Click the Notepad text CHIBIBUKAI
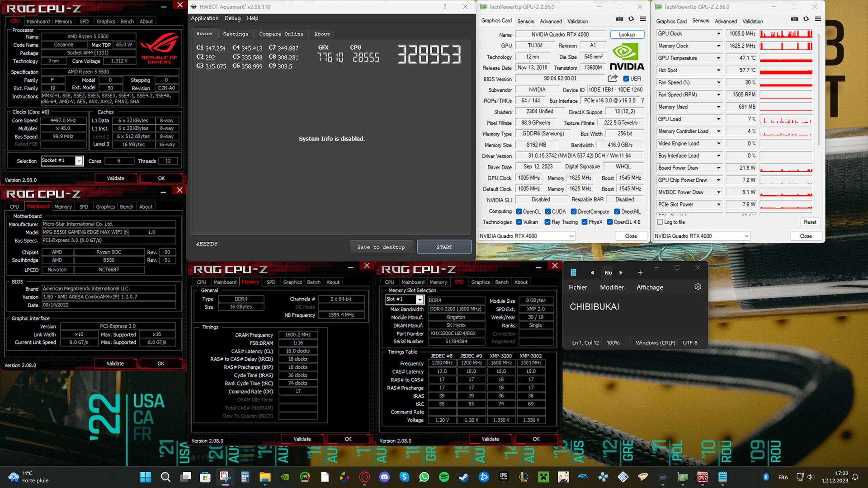The image size is (868, 488). (594, 307)
